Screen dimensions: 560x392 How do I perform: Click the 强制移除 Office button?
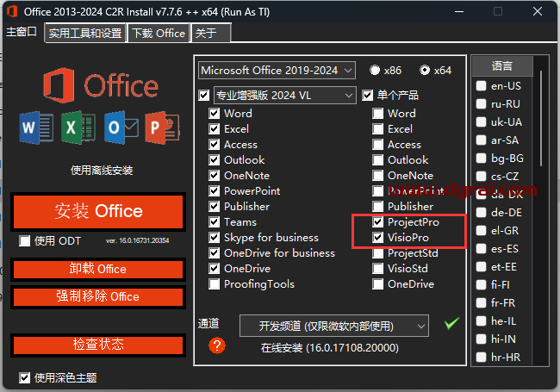[98, 296]
